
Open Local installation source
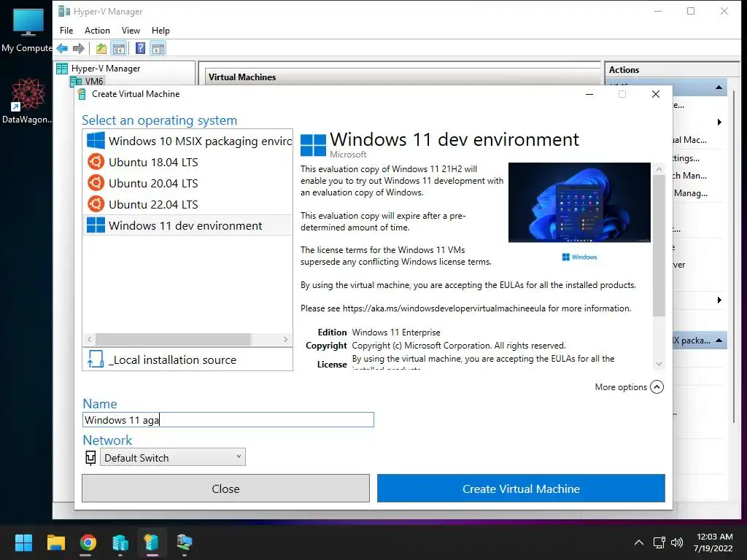tap(187, 359)
